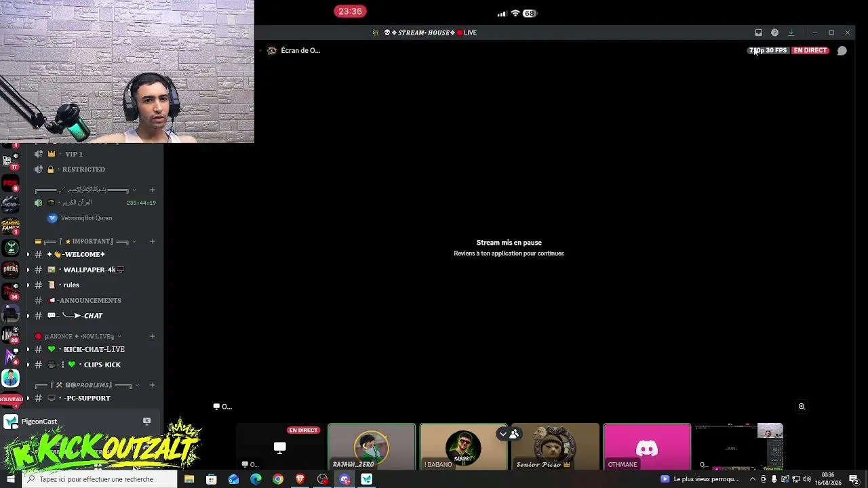Image resolution: width=868 pixels, height=488 pixels.
Task: Open the Gaming Family server icon
Action: coord(10,226)
